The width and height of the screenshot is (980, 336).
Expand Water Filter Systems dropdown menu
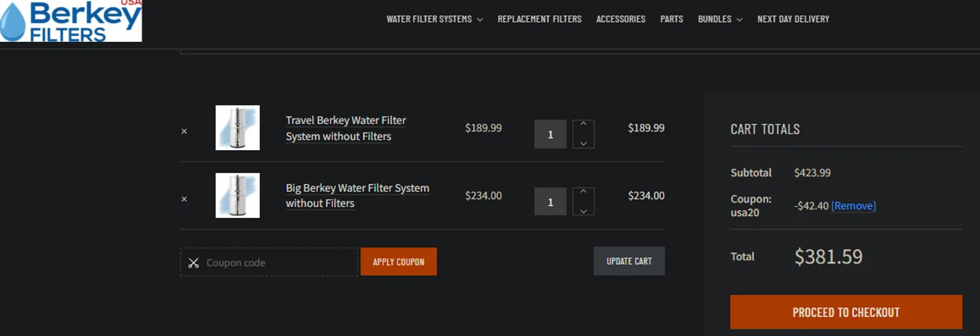(434, 19)
